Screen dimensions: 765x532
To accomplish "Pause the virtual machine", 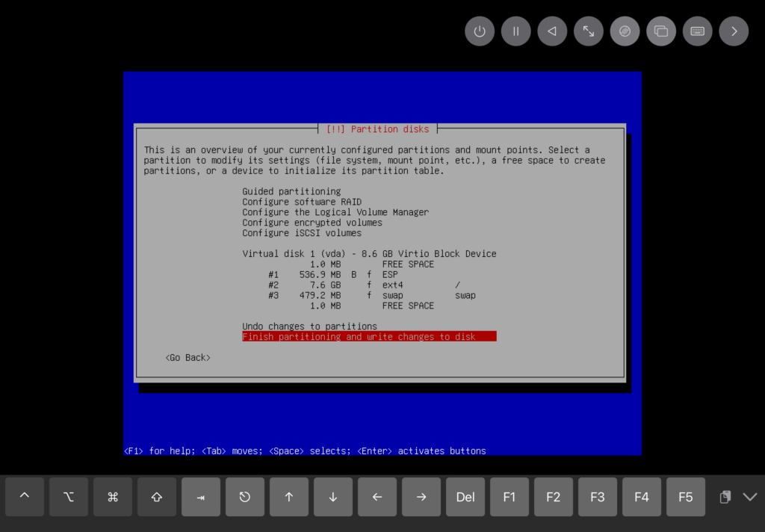I will (x=515, y=31).
